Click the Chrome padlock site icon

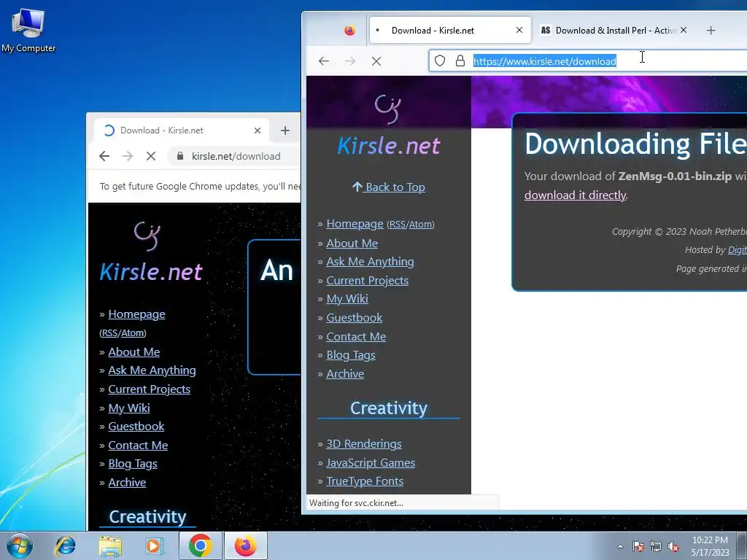coord(180,156)
